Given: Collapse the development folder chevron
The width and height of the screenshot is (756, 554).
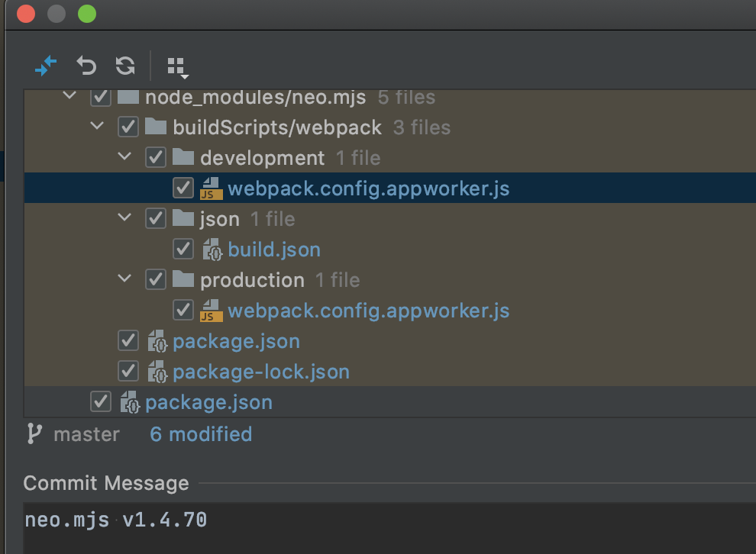Looking at the screenshot, I should point(125,156).
